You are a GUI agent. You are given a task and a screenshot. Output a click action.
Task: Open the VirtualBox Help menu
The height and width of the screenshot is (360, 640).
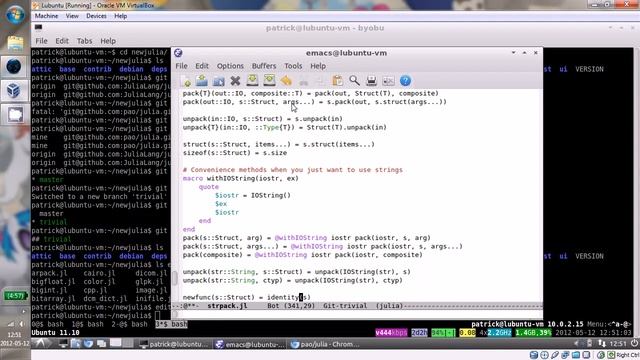click(x=120, y=16)
